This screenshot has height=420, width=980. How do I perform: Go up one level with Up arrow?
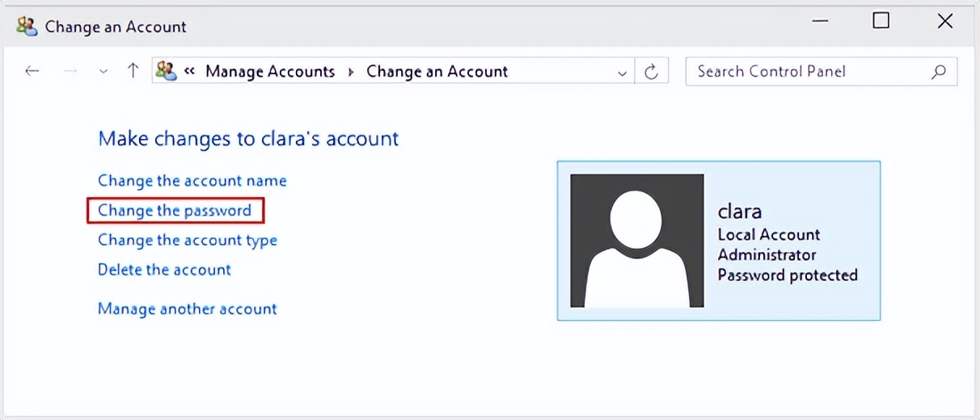coord(133,71)
